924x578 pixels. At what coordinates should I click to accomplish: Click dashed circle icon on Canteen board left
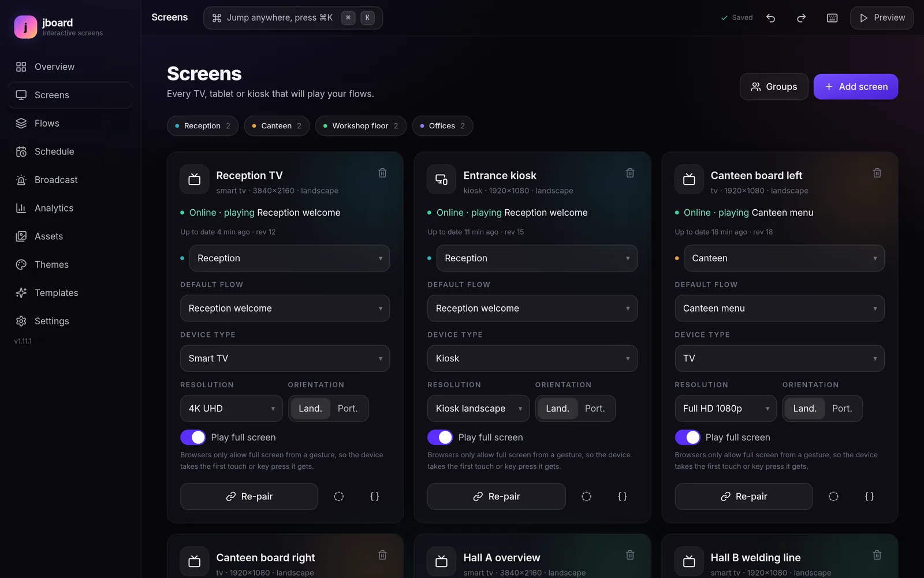point(833,497)
